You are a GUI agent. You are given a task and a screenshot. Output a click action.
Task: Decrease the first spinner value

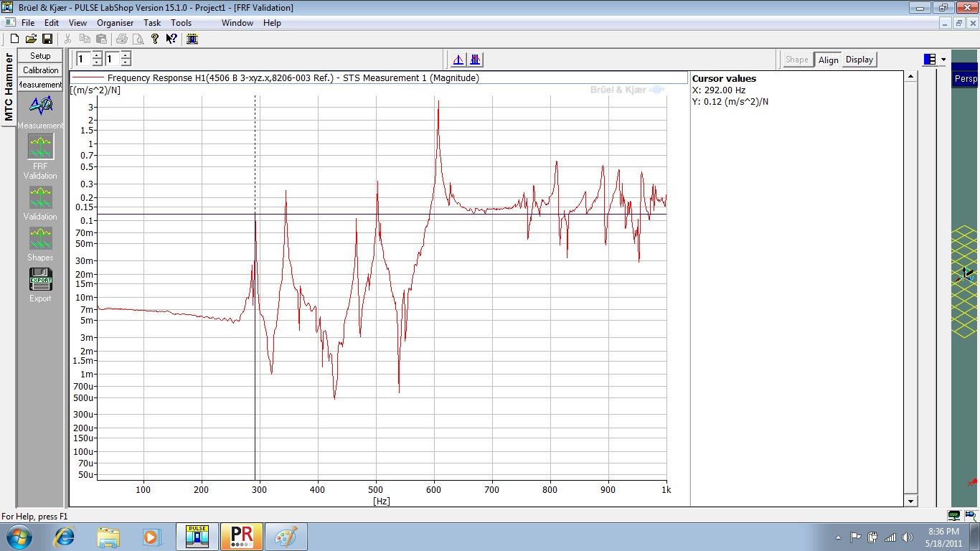point(97,63)
